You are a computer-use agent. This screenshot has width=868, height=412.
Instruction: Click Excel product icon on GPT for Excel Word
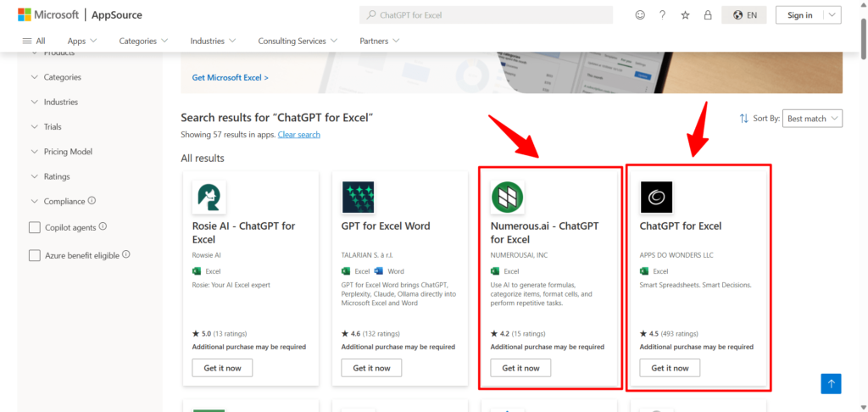click(x=346, y=271)
